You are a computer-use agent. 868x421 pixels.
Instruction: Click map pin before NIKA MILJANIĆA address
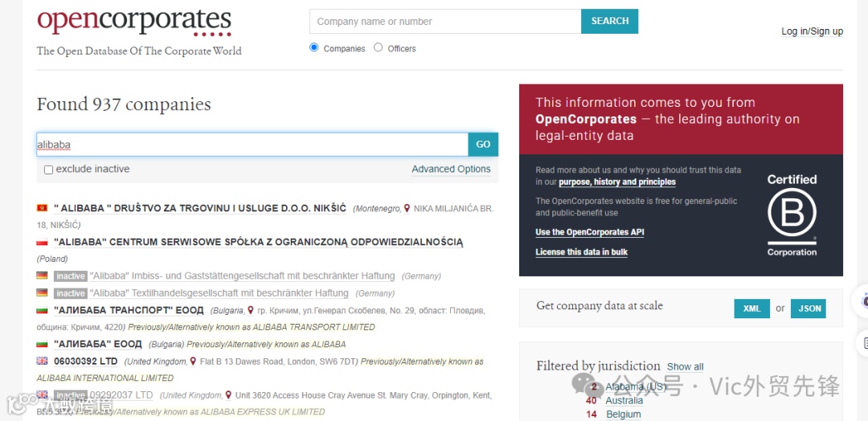[x=407, y=208]
